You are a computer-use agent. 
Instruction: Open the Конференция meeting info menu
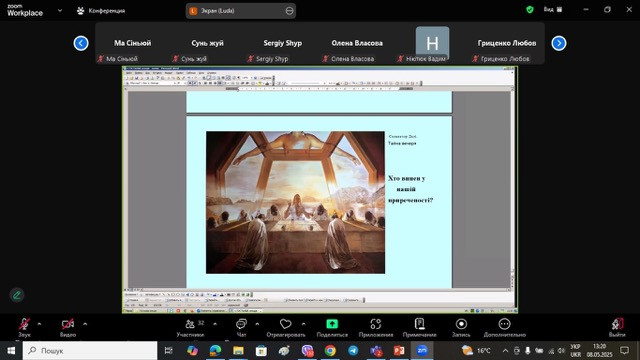[x=101, y=11]
